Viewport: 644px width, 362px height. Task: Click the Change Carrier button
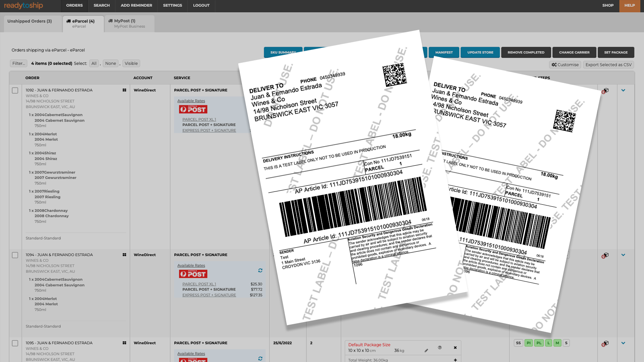[x=574, y=52]
